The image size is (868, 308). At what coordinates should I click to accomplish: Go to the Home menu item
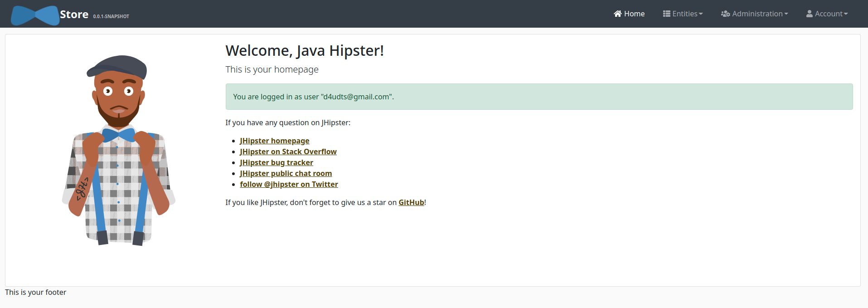[634, 14]
